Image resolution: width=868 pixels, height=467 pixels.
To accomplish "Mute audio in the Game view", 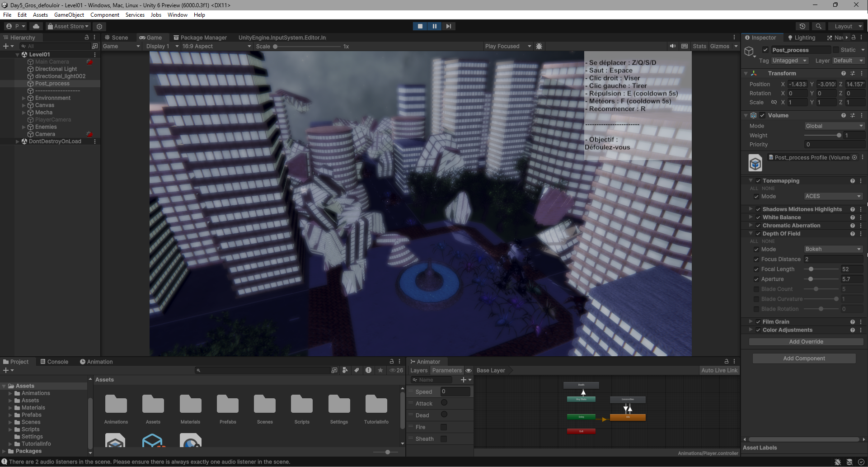I will pyautogui.click(x=673, y=46).
